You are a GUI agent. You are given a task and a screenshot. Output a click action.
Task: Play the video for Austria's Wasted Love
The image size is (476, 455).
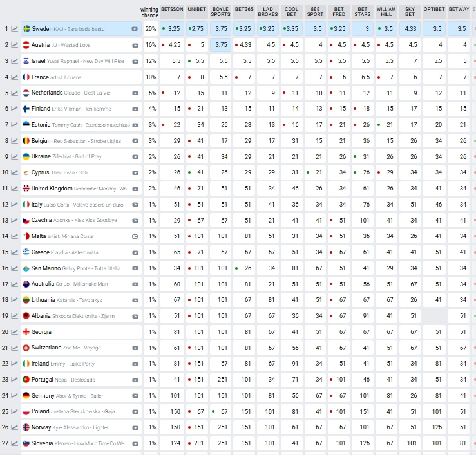[135, 45]
